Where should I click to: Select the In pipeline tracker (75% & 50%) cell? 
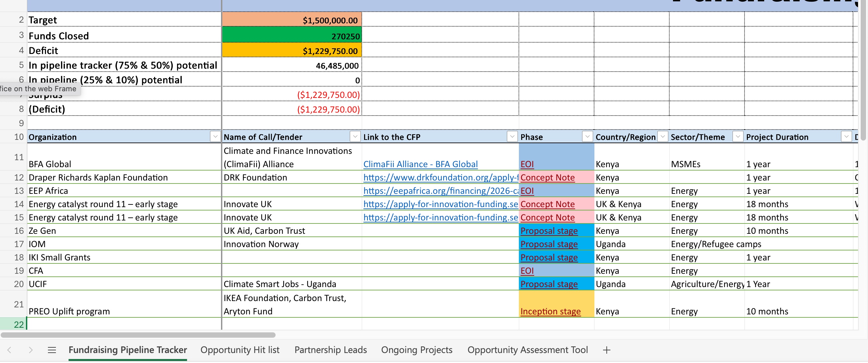124,65
